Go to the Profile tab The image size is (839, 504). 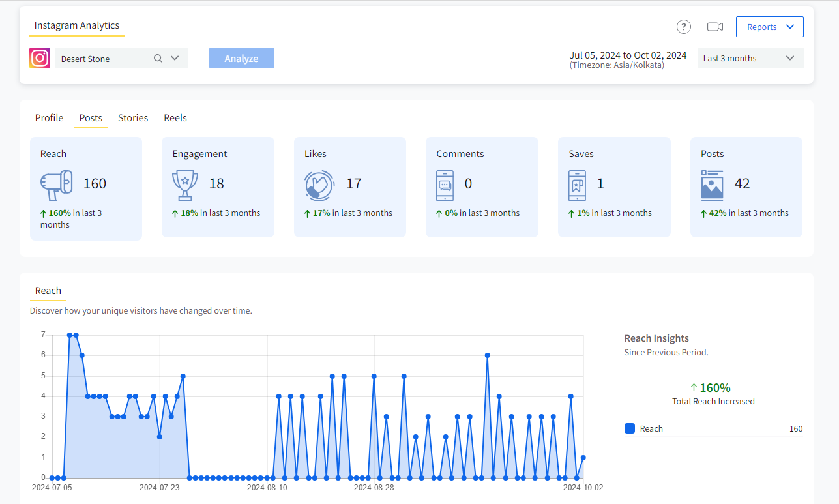coord(49,118)
